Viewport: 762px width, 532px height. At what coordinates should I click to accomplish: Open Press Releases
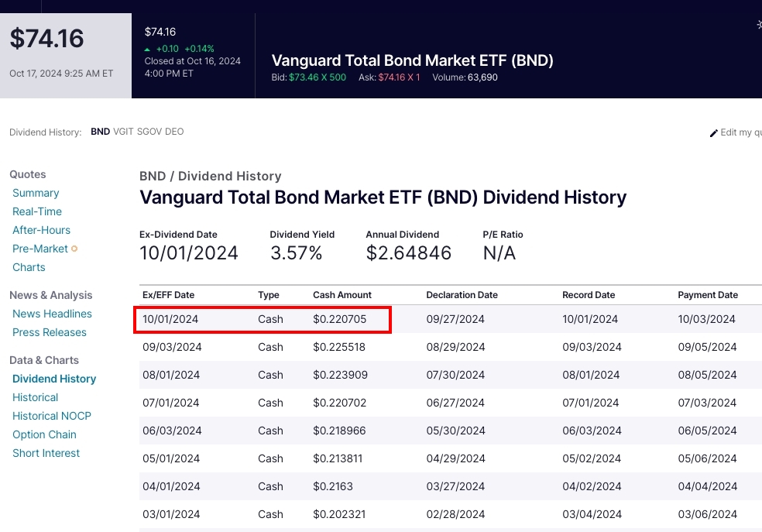(50, 332)
